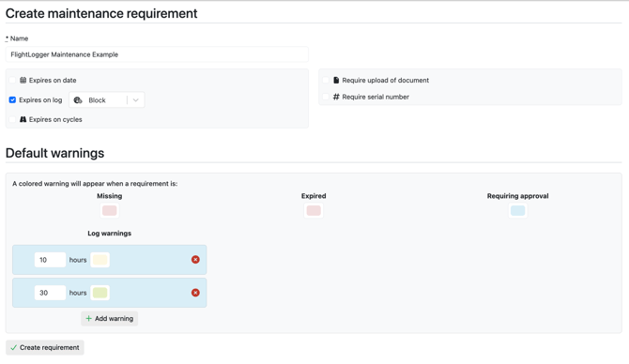Image resolution: width=629 pixels, height=364 pixels.
Task: Remove the 10 hours log warning
Action: click(x=195, y=260)
